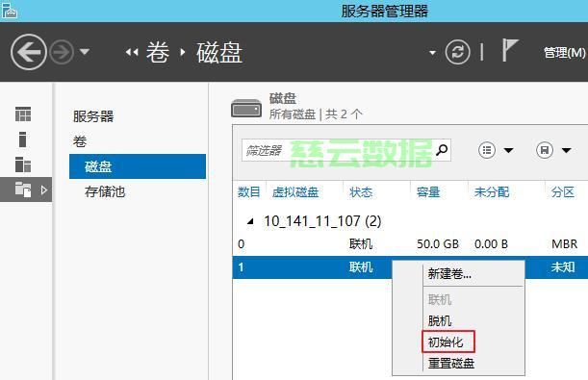Open the 管理(M) menu

[x=564, y=53]
